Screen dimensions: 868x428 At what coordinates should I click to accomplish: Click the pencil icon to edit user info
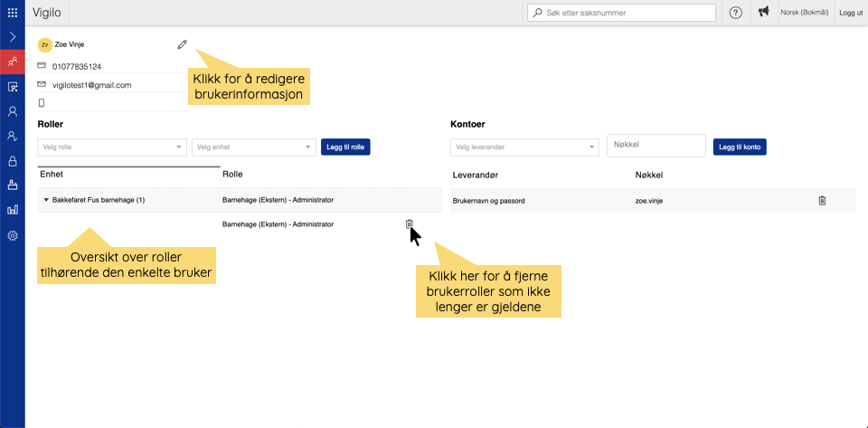182,43
